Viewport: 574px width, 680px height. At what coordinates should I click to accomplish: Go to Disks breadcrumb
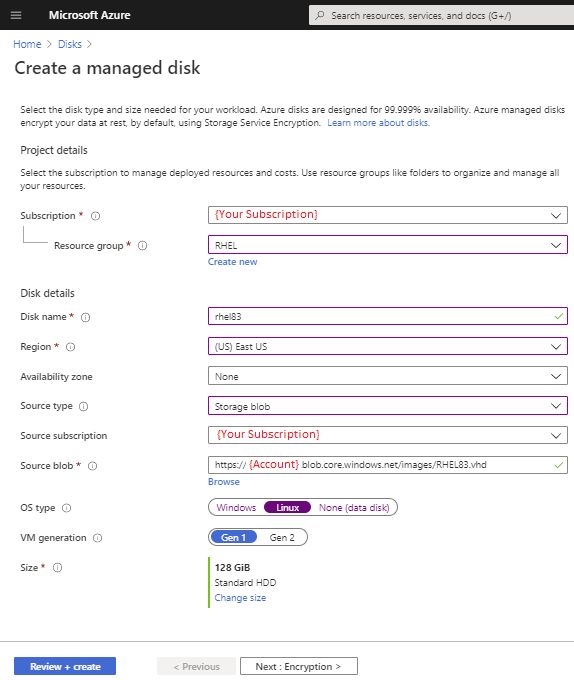coord(70,44)
